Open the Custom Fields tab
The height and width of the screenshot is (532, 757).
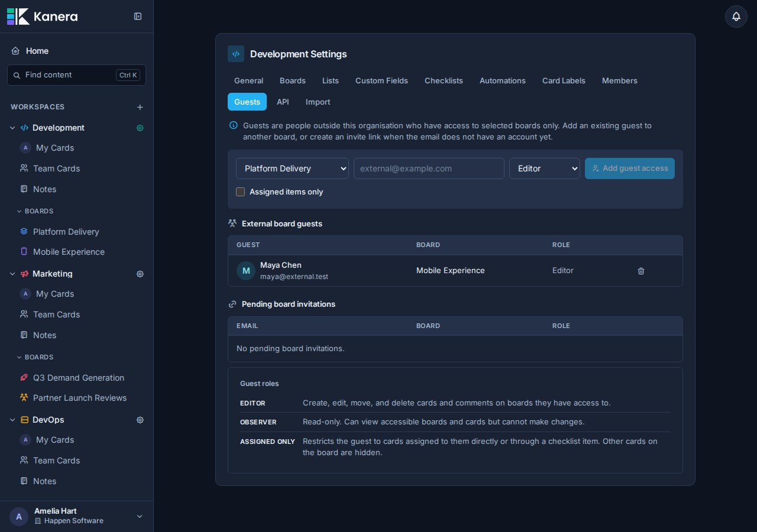pyautogui.click(x=381, y=80)
